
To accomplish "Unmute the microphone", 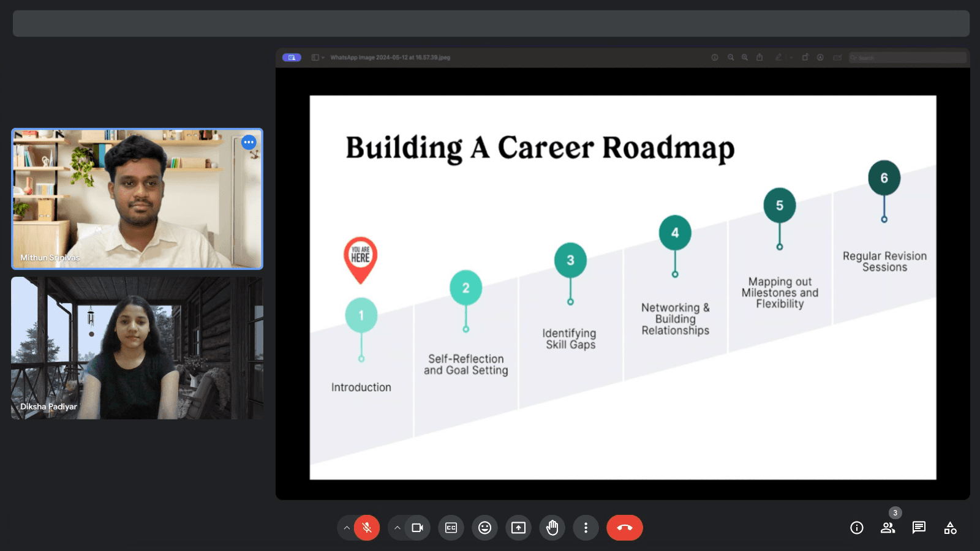I will [x=367, y=528].
